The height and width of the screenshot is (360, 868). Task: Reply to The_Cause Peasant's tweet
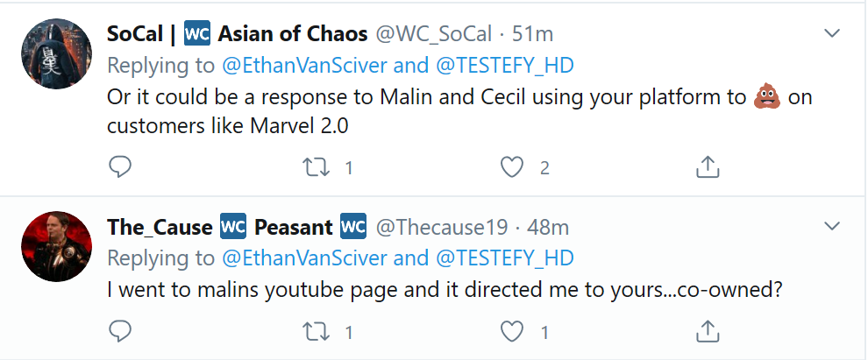pyautogui.click(x=119, y=331)
